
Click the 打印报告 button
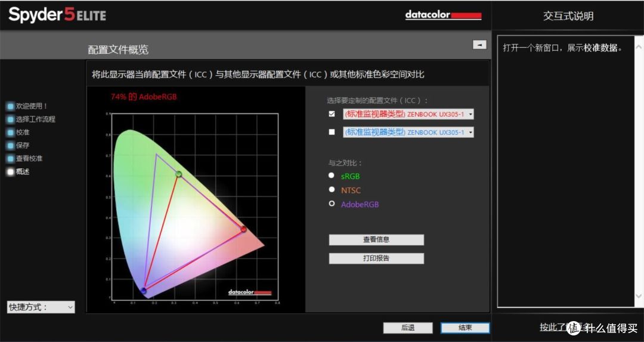pyautogui.click(x=376, y=258)
